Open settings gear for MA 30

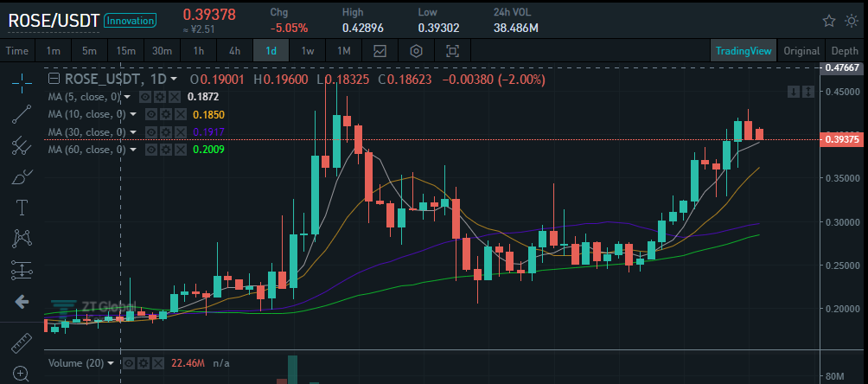[x=164, y=132]
